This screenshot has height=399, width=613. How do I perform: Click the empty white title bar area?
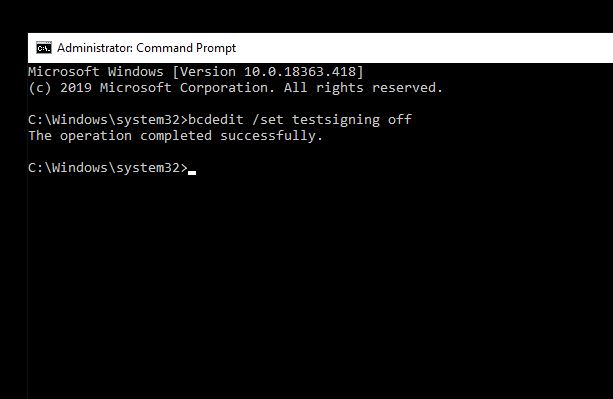coord(424,48)
